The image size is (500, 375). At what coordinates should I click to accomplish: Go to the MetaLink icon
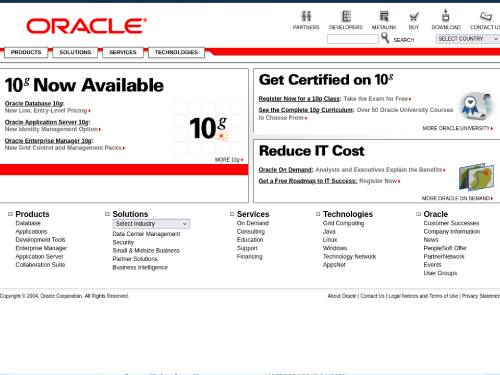[384, 16]
